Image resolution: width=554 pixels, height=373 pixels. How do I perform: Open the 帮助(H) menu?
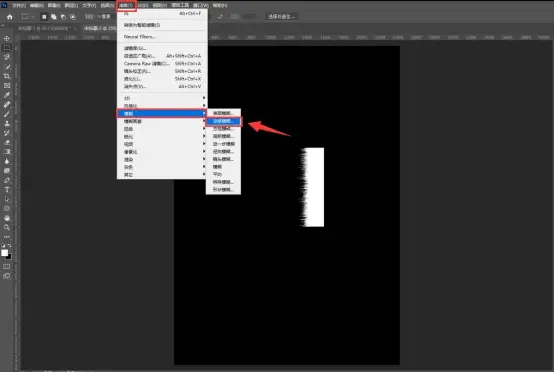click(220, 6)
